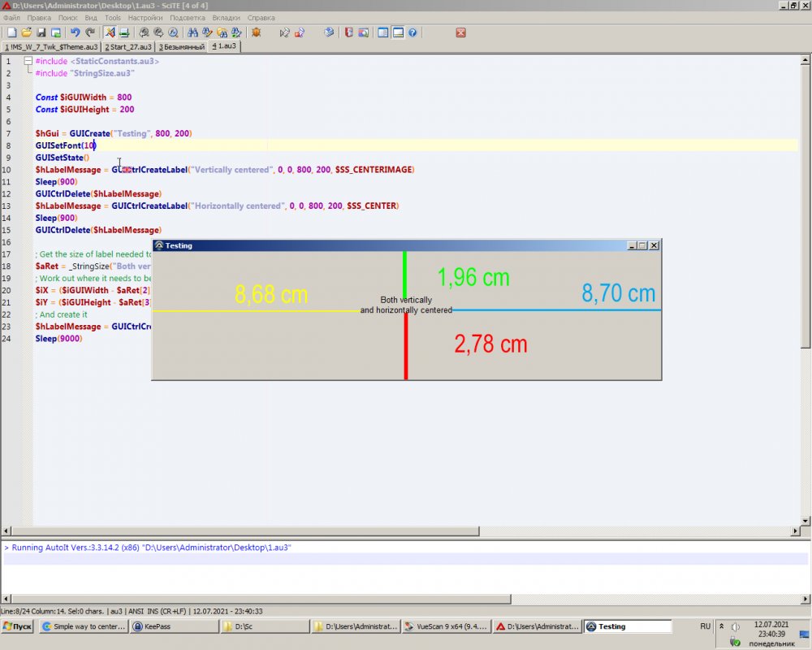This screenshot has width=812, height=650.
Task: Click the highlighted pen toolbar icon
Action: click(110, 32)
